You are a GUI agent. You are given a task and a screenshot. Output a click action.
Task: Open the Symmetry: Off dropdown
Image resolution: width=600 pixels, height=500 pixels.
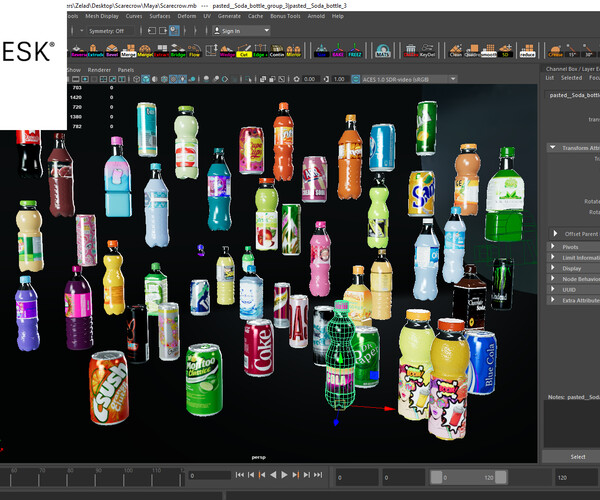coord(107,31)
